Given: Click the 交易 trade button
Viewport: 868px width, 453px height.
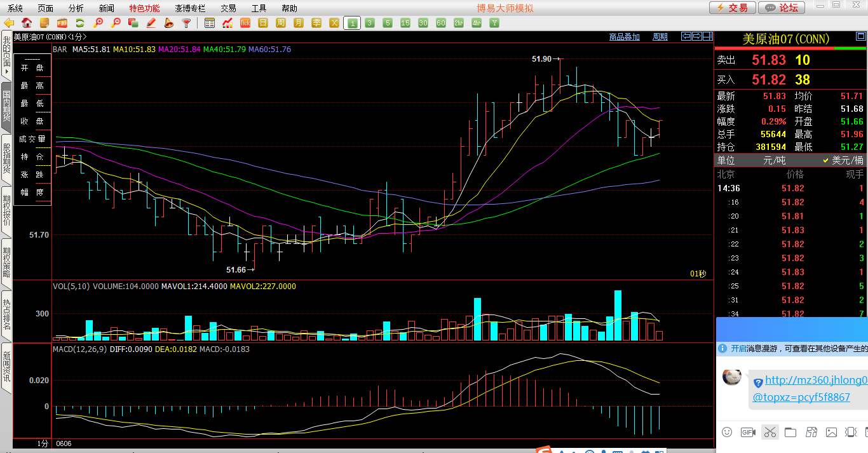Looking at the screenshot, I should point(732,8).
